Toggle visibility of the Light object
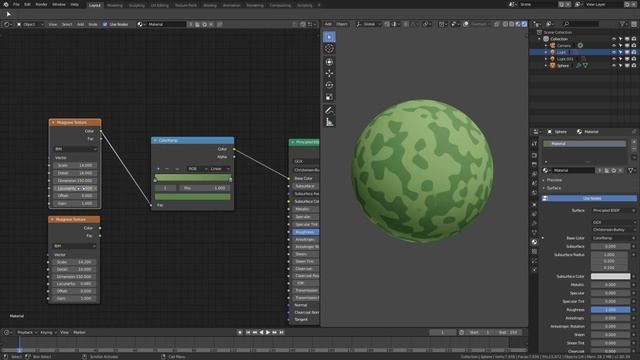This screenshot has width=640, height=360. (613, 52)
